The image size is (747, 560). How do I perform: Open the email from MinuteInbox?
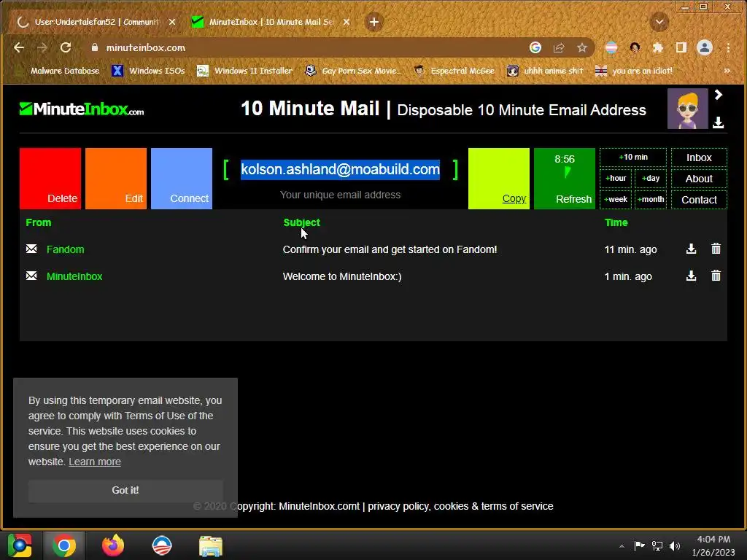click(x=74, y=276)
